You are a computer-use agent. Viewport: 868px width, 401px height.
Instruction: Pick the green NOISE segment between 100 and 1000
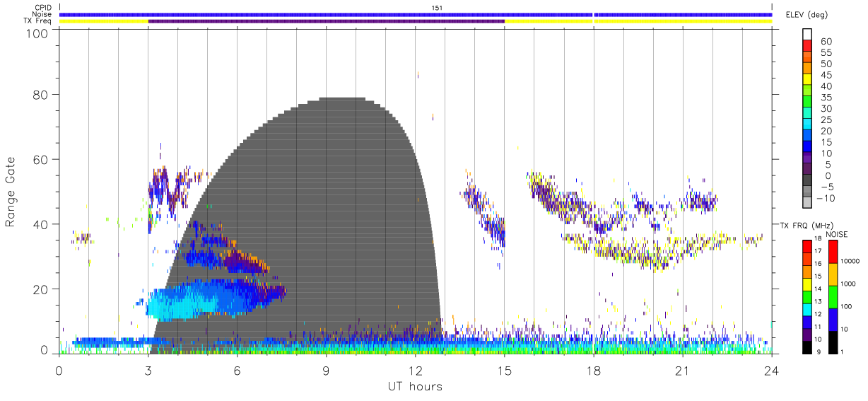click(x=832, y=296)
